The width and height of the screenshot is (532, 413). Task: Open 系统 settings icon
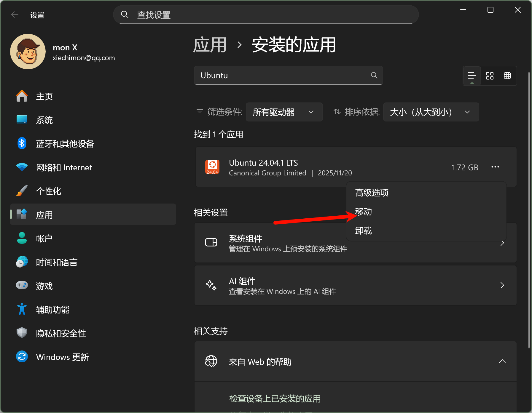[x=22, y=120]
